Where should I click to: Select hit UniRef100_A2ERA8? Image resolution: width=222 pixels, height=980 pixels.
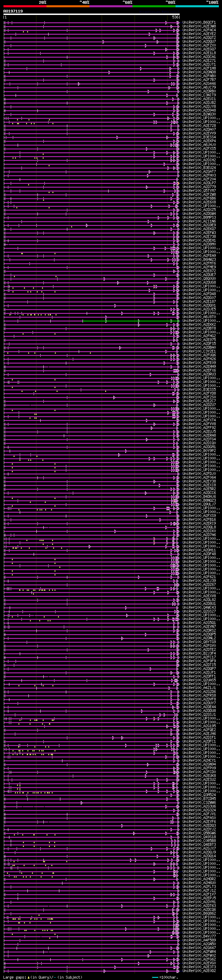point(199,436)
